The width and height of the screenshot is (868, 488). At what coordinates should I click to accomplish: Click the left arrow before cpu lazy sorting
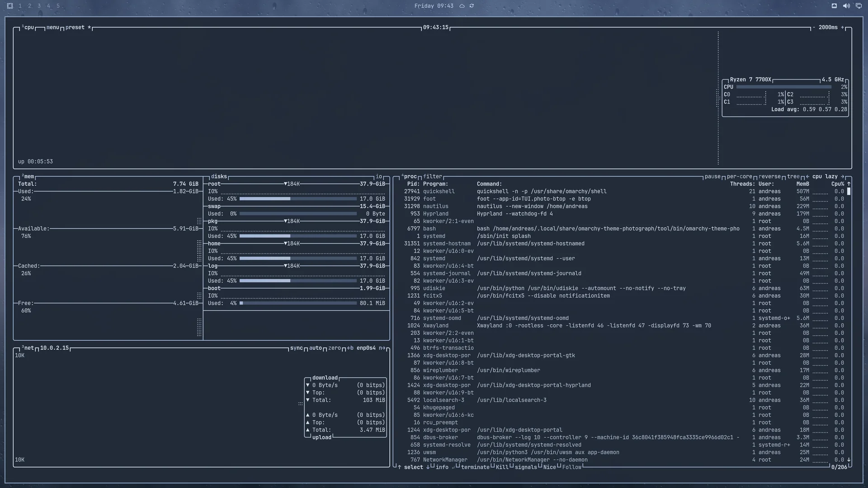(807, 177)
